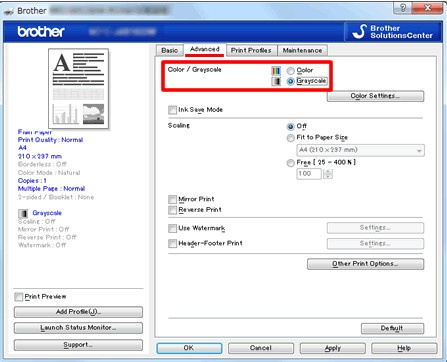Enable Ink Save Mode checkbox
The image size is (447, 362).
click(x=172, y=110)
